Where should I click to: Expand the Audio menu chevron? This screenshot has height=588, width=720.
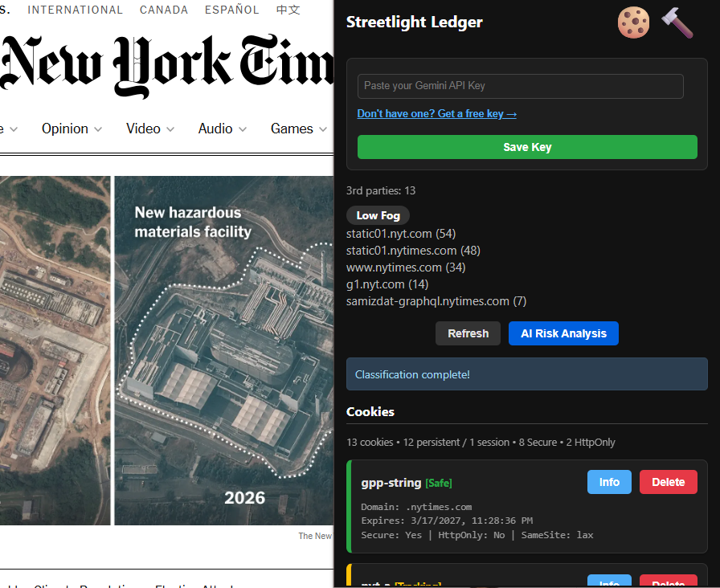[243, 129]
